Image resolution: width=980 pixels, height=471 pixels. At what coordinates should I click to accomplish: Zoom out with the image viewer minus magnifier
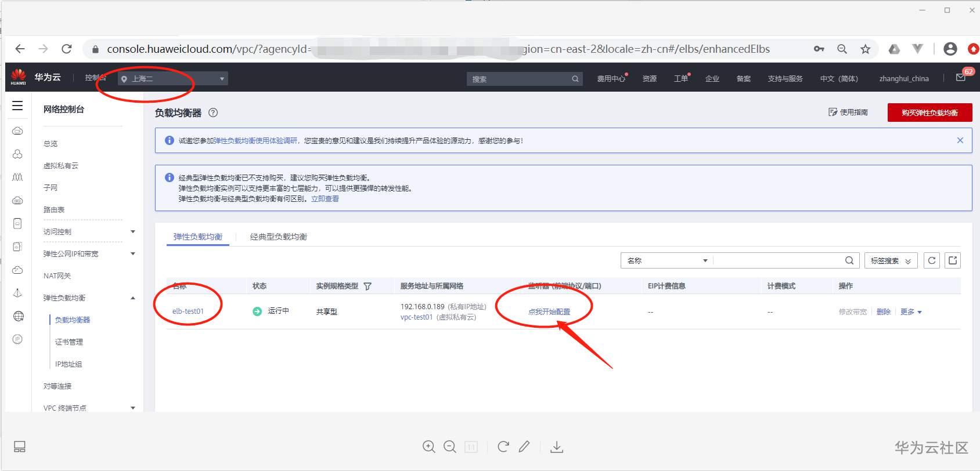pyautogui.click(x=450, y=447)
